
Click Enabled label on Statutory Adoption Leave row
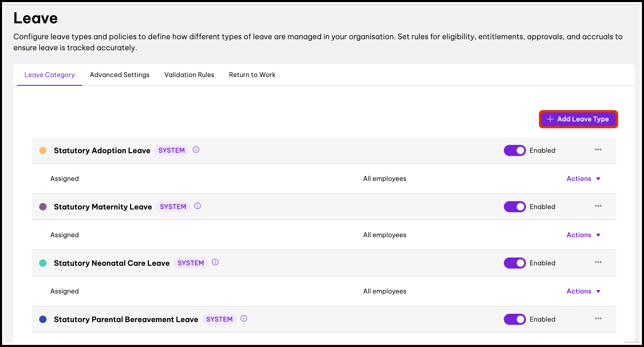pyautogui.click(x=542, y=150)
